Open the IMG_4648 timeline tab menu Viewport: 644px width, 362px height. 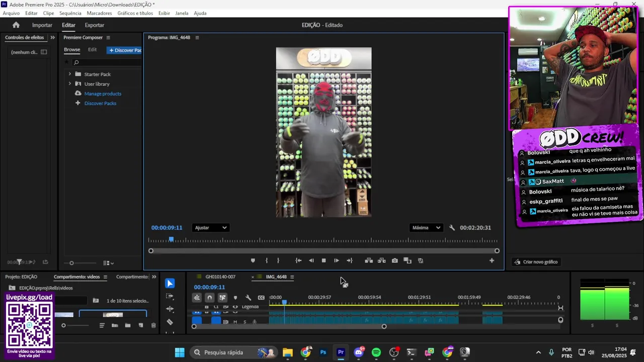pos(292,277)
